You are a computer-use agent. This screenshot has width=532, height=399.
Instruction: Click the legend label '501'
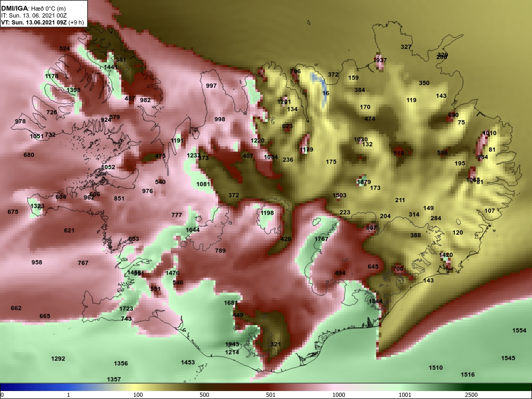click(271, 395)
